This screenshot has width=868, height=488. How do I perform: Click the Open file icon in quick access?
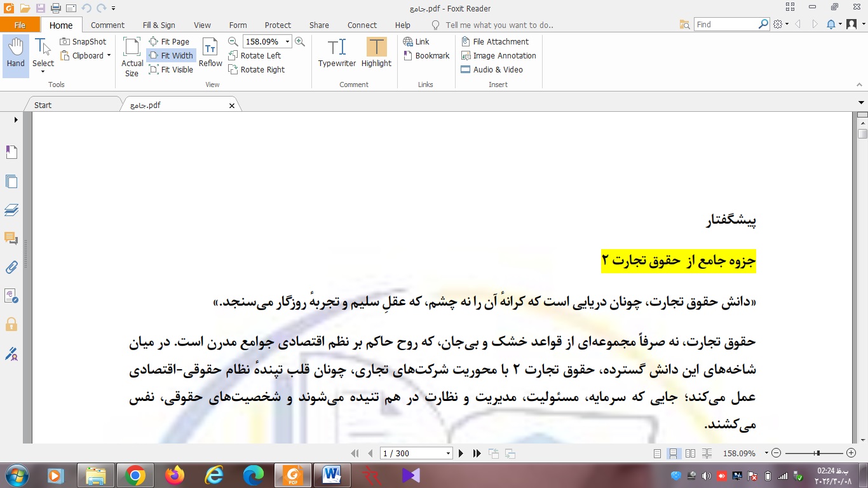tap(25, 8)
